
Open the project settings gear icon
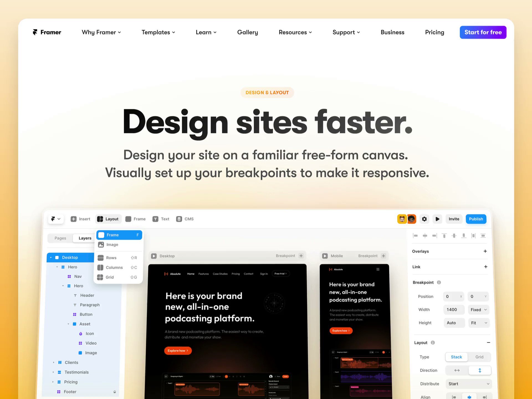tap(424, 219)
